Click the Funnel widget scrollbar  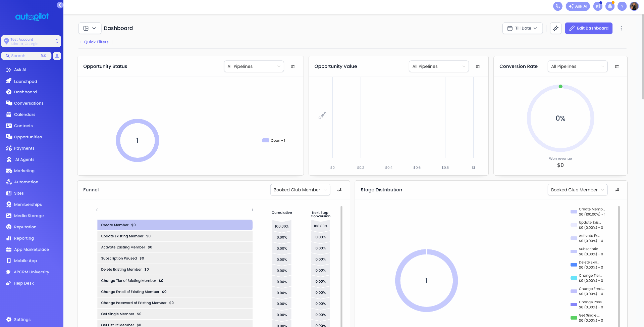[x=341, y=266]
